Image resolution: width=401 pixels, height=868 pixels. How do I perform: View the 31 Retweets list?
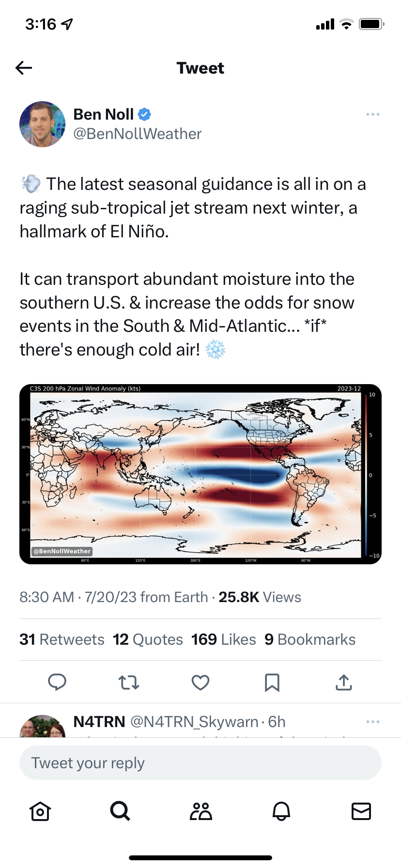[x=62, y=639]
